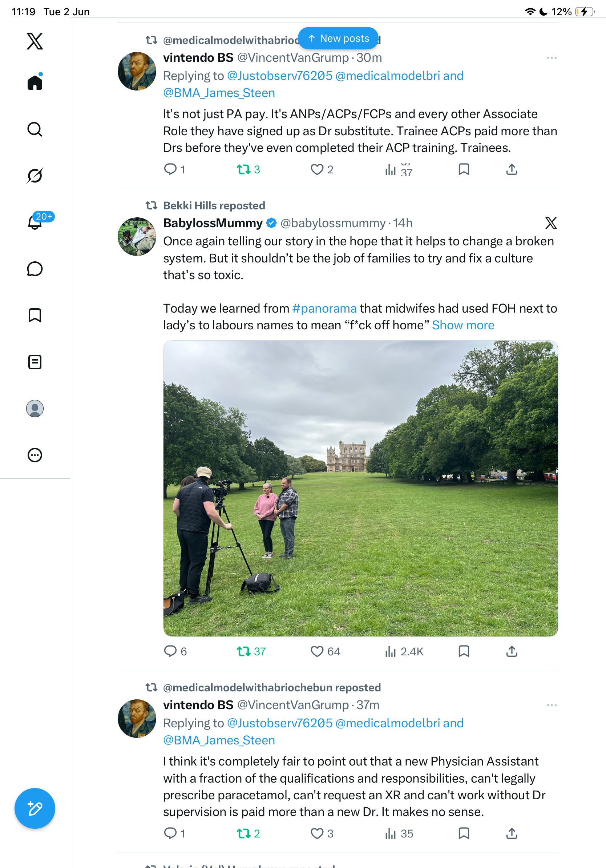The height and width of the screenshot is (868, 606).
Task: Open Messages chat bubble icon
Action: [35, 269]
